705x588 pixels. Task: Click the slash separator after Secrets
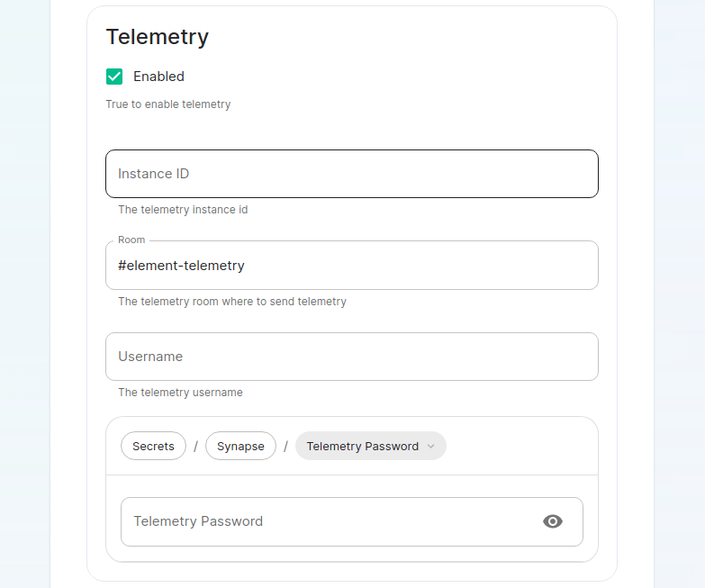tap(195, 446)
